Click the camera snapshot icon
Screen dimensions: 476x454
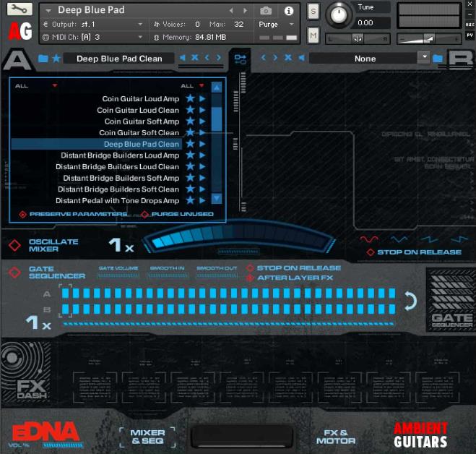[266, 11]
